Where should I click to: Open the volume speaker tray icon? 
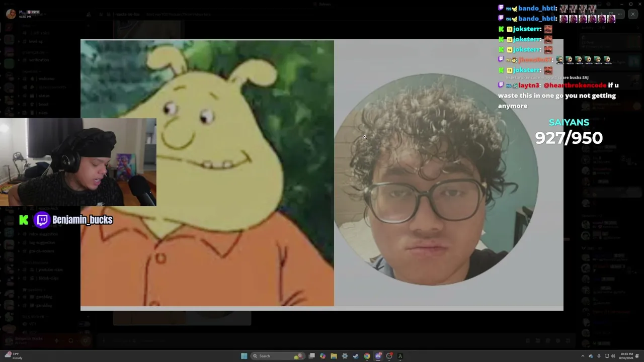(x=613, y=356)
